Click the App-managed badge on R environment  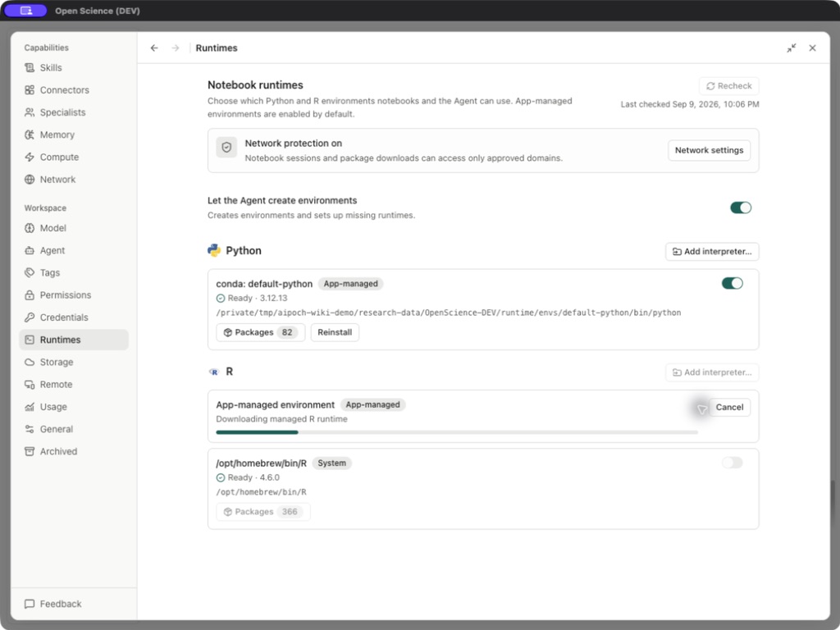tap(373, 404)
